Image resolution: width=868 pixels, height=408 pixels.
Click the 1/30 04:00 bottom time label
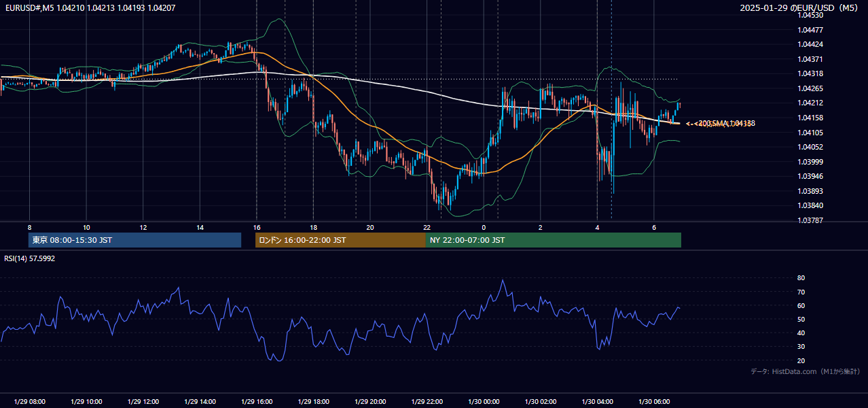(597, 402)
